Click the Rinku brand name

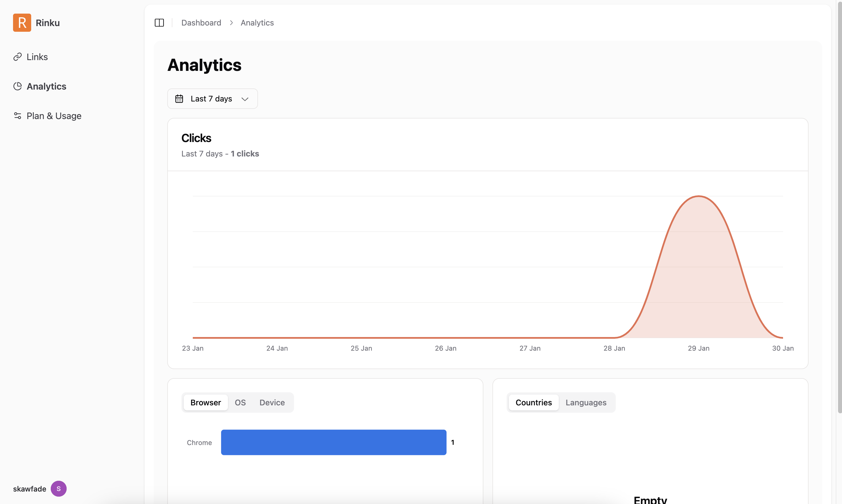[48, 23]
